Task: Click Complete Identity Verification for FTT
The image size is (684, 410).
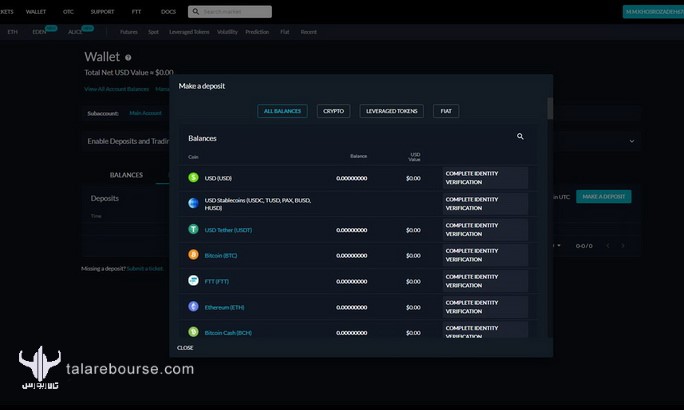Action: click(485, 281)
